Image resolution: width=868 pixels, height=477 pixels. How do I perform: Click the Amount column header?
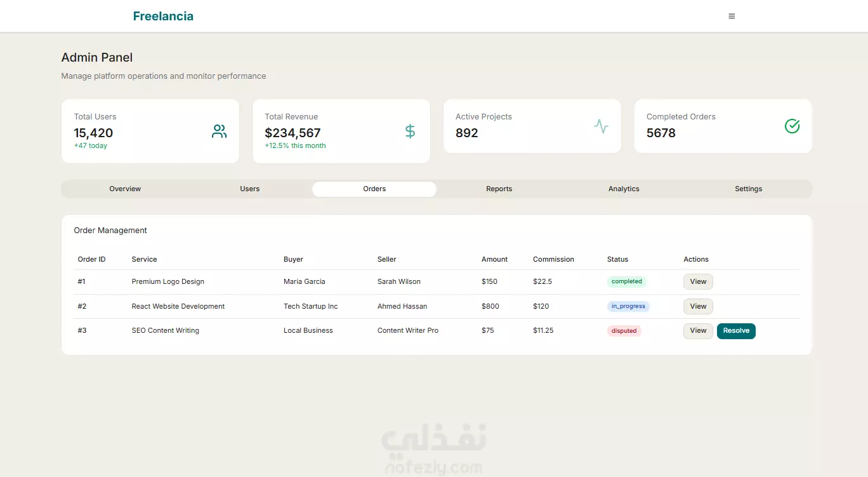point(494,259)
